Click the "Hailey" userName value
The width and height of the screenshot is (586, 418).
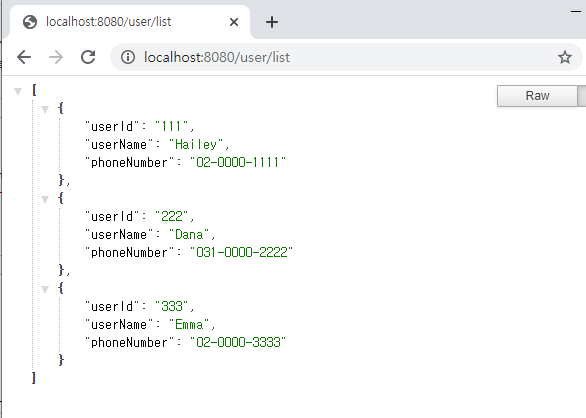[196, 144]
